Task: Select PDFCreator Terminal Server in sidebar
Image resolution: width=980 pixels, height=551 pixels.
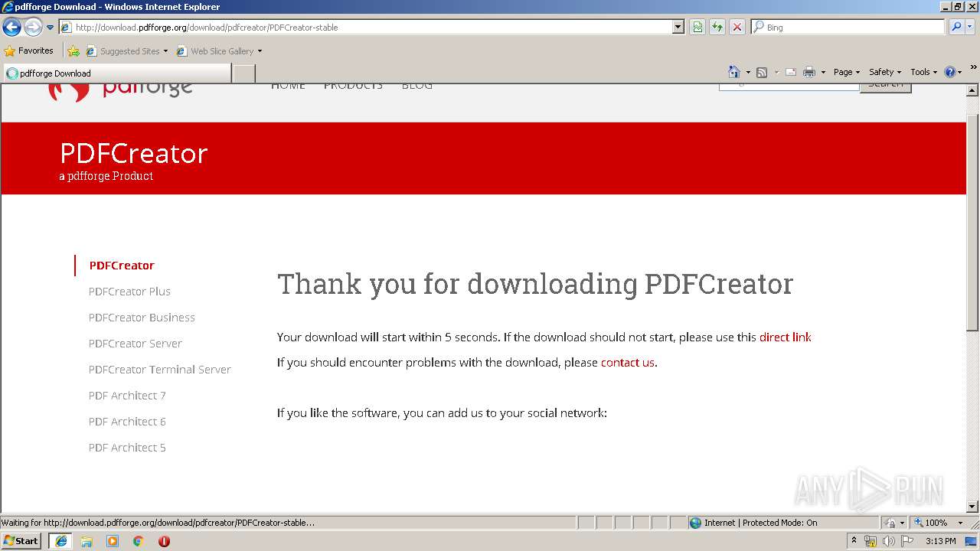Action: (x=159, y=370)
